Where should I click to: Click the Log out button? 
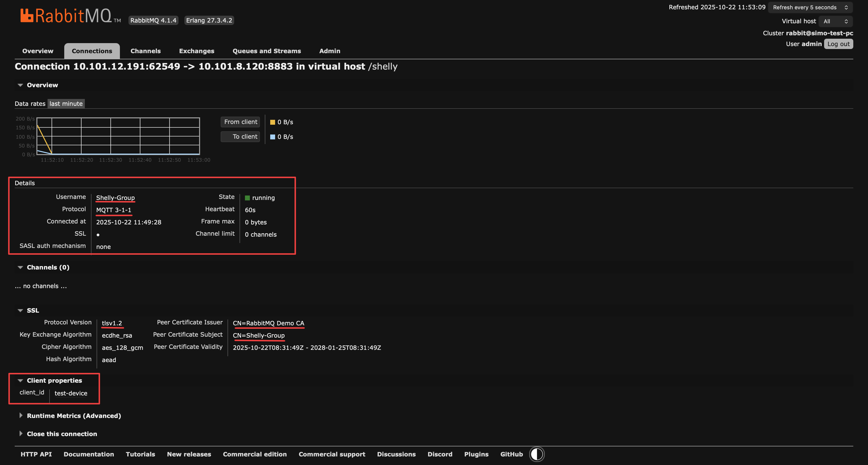[839, 43]
